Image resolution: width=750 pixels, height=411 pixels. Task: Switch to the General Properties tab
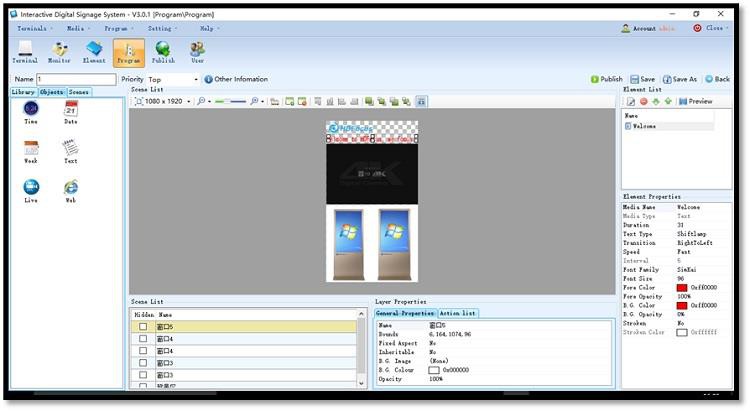(405, 313)
